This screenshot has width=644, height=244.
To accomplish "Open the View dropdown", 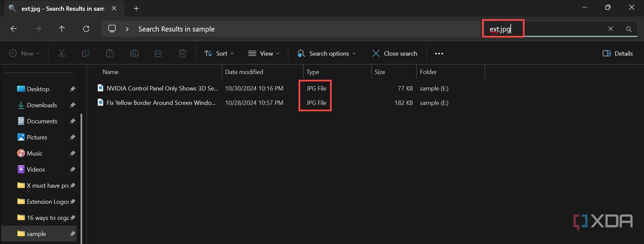I will pos(264,53).
